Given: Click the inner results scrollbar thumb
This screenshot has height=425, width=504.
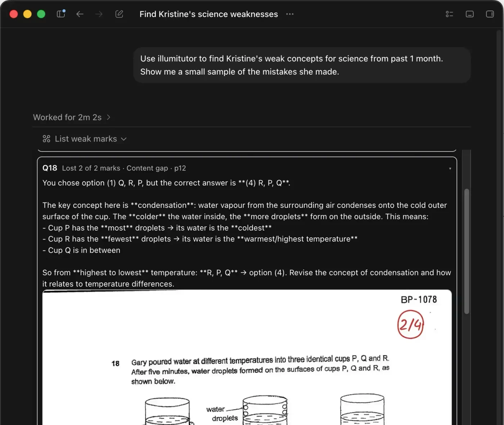Looking at the screenshot, I should [467, 251].
